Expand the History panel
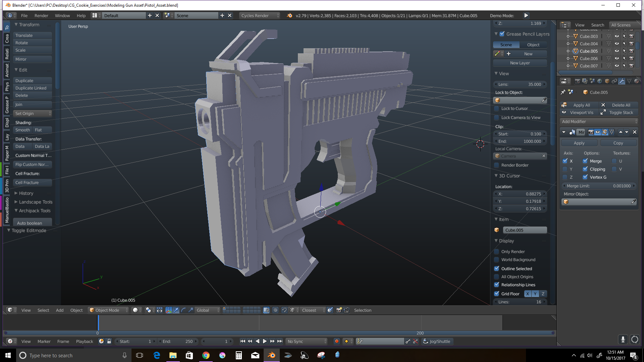This screenshot has width=644, height=362. [x=26, y=193]
